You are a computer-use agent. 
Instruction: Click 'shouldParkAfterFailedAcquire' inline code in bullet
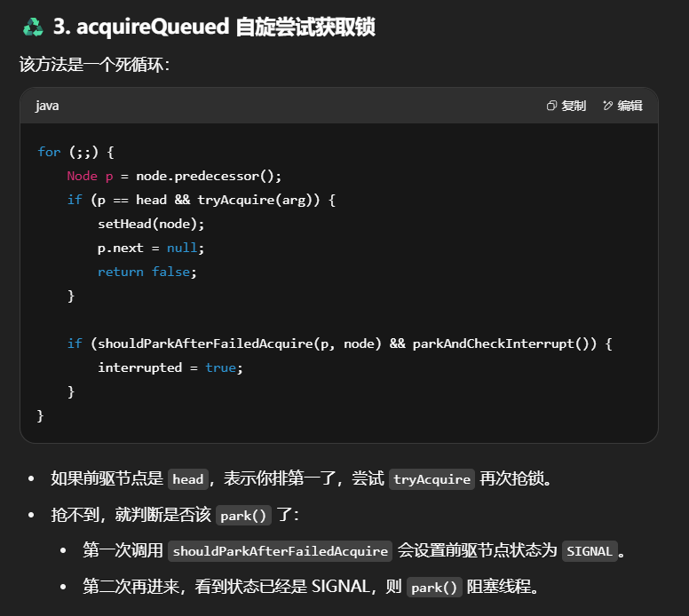(281, 551)
